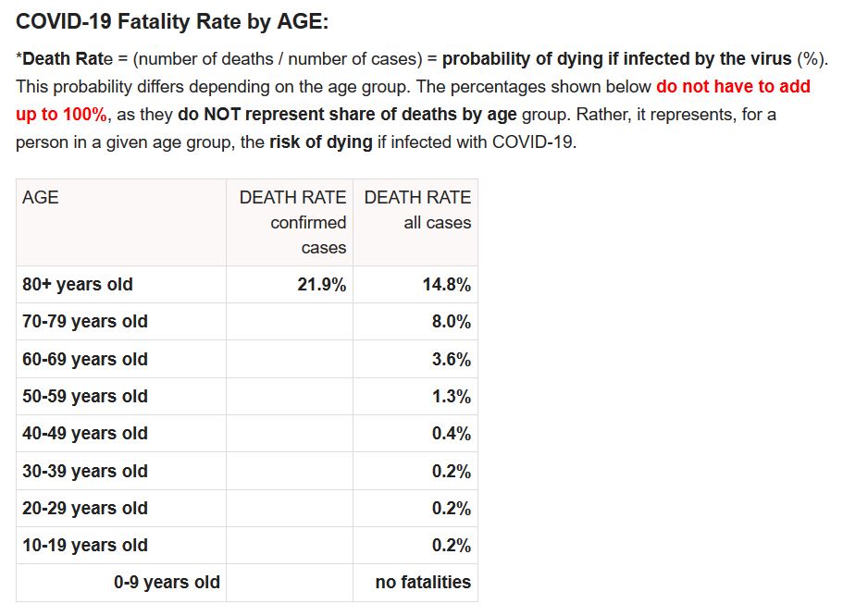Click the COVID-19 Fatality Rate by AGE heading

(x=172, y=23)
